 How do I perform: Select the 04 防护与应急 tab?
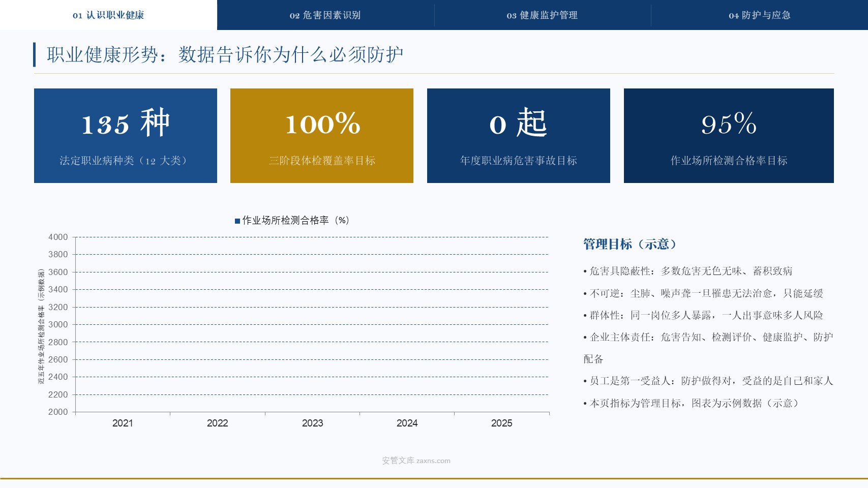click(x=760, y=15)
